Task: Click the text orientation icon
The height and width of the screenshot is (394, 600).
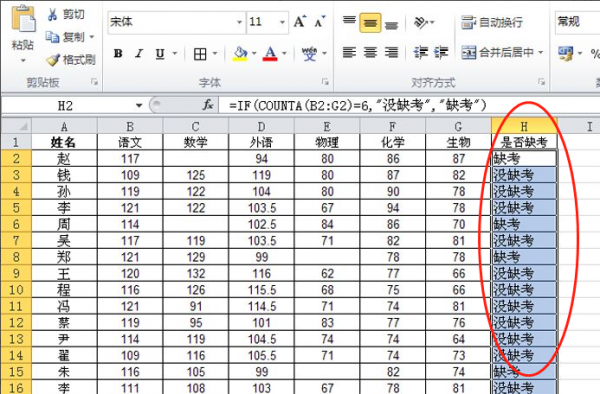Action: click(x=421, y=23)
